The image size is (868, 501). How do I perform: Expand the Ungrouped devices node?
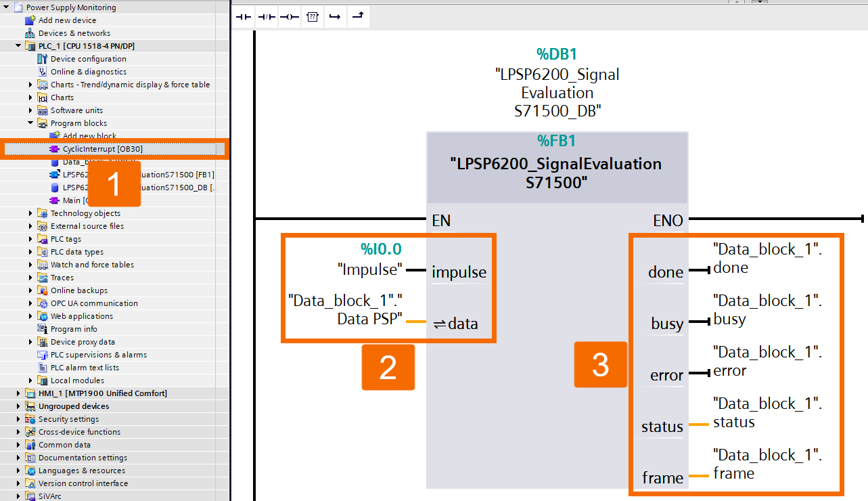pyautogui.click(x=18, y=406)
